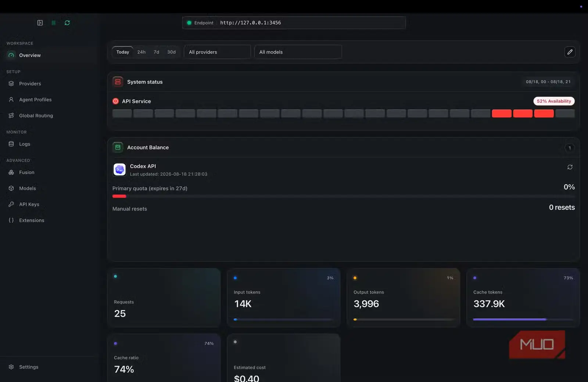The image size is (588, 382).
Task: Go to Agent Profiles
Action: pos(50,100)
